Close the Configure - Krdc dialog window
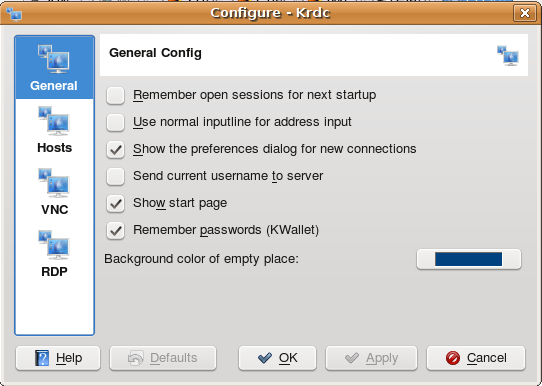This screenshot has height=386, width=542. [x=525, y=13]
